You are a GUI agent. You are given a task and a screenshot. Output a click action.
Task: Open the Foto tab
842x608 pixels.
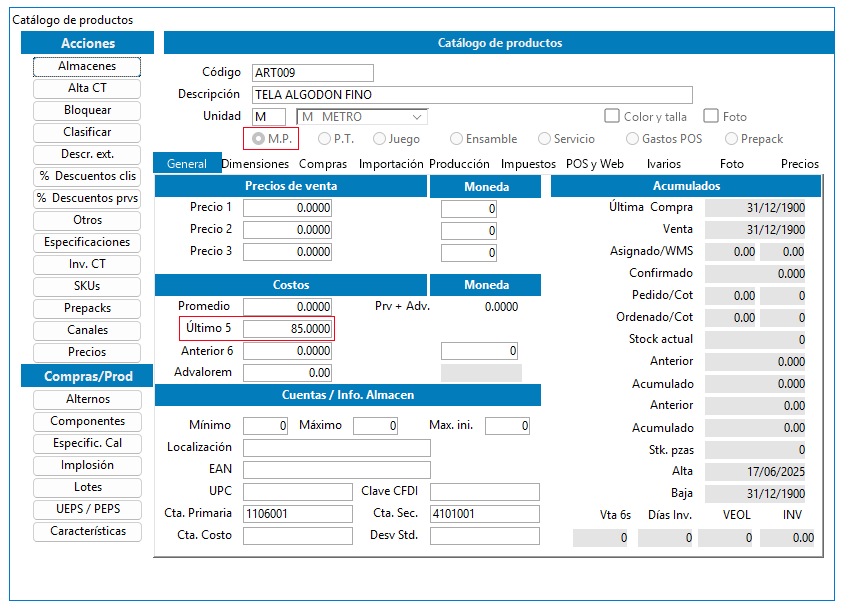click(731, 164)
